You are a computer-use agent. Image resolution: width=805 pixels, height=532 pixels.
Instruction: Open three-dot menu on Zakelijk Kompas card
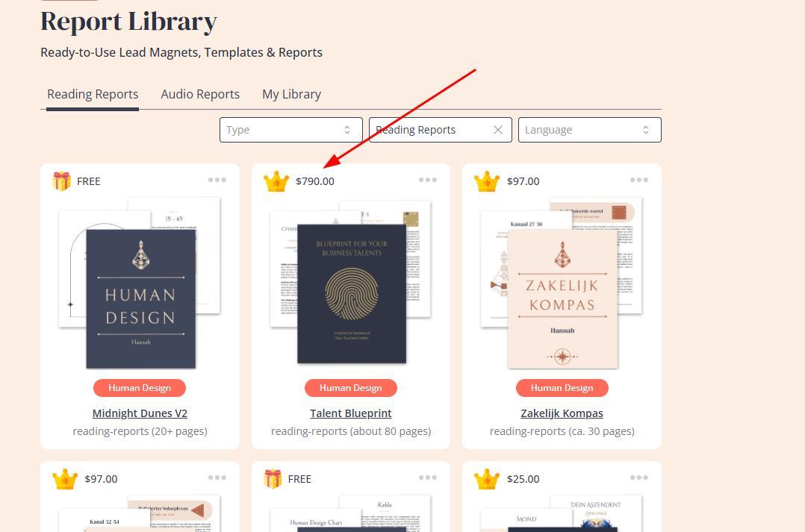638,180
